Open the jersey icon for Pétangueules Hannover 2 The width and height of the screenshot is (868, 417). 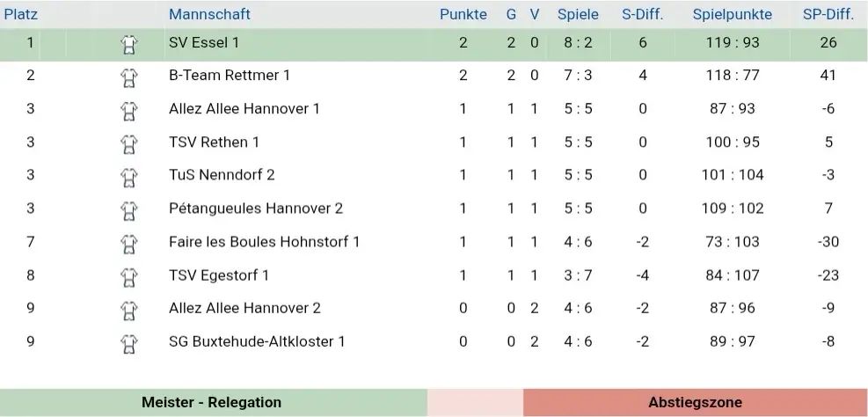point(129,209)
